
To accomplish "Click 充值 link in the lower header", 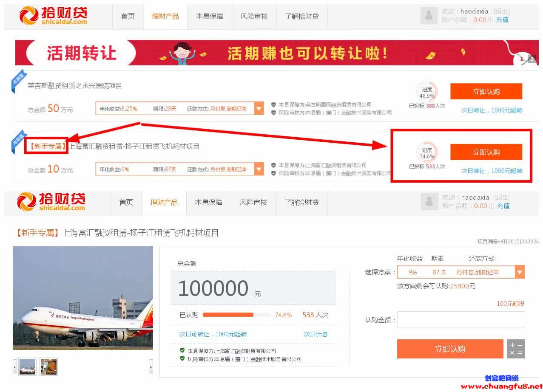I will (x=503, y=206).
